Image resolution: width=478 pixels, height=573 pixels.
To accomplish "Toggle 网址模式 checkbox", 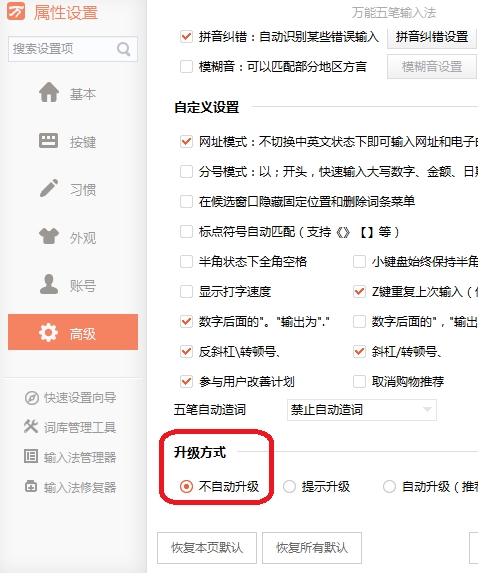I will point(186,141).
